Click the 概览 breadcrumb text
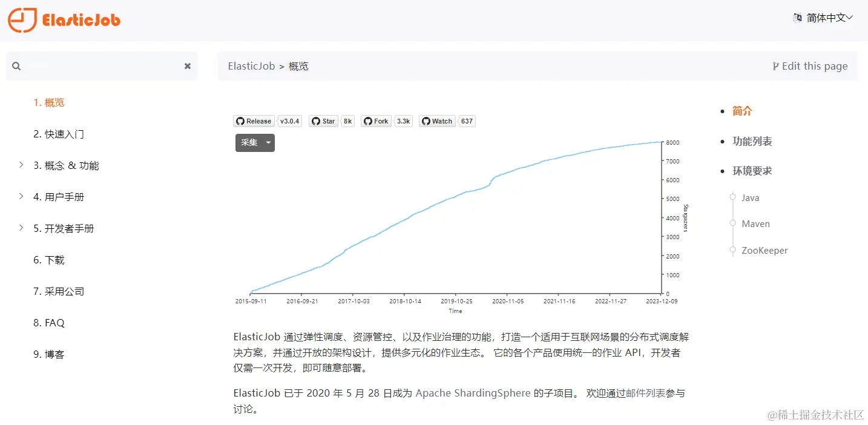 click(x=298, y=66)
